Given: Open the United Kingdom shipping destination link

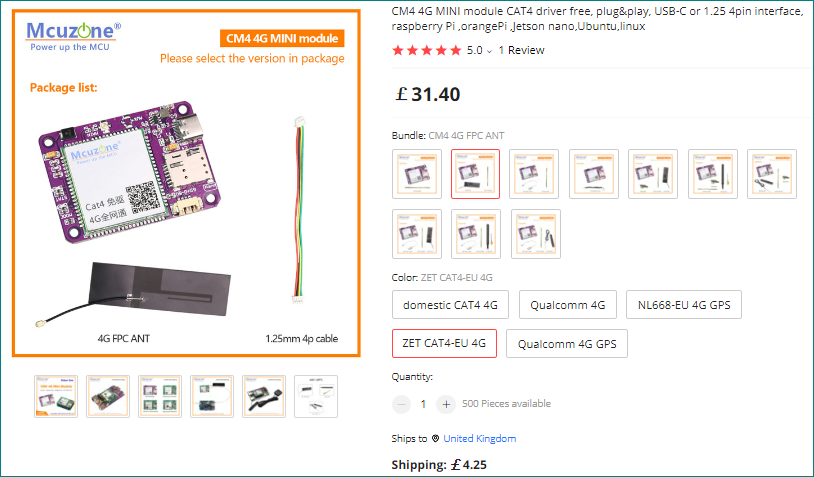Looking at the screenshot, I should 480,439.
